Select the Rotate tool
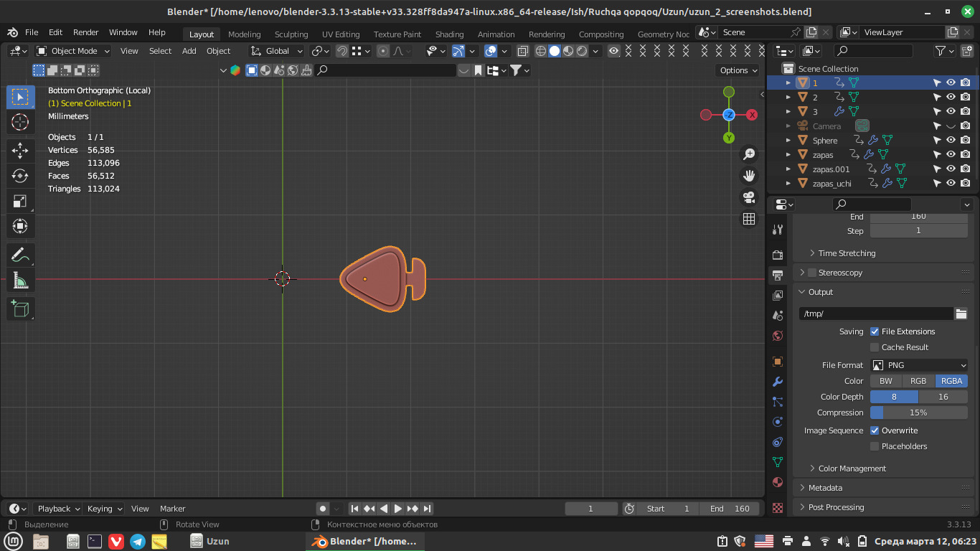The height and width of the screenshot is (551, 980). [20, 176]
